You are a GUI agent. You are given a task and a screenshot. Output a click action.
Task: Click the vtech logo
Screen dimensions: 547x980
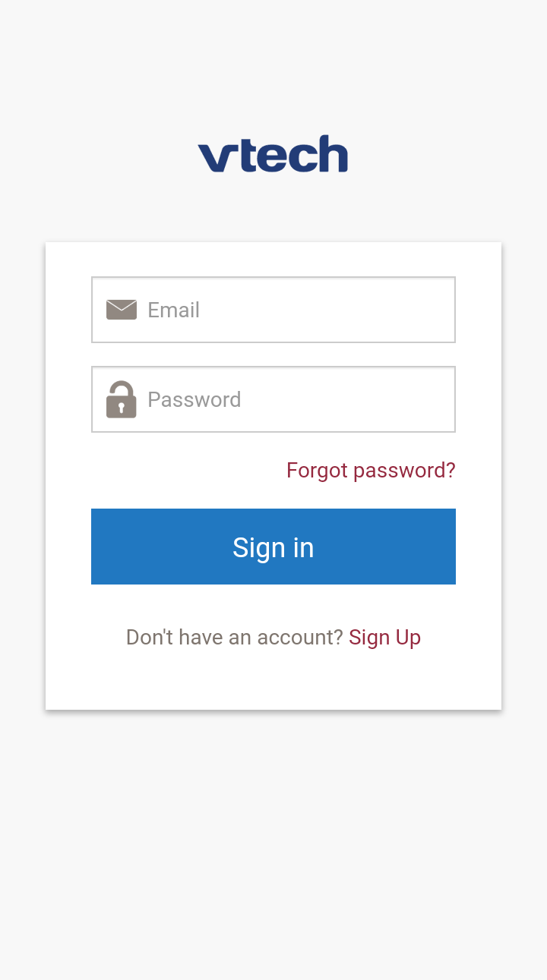[x=273, y=155]
